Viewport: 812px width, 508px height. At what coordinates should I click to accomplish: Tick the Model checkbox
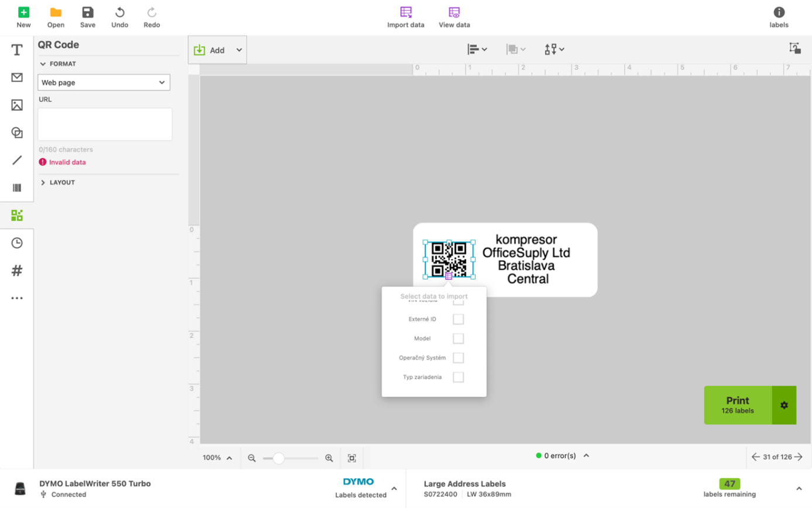(459, 339)
